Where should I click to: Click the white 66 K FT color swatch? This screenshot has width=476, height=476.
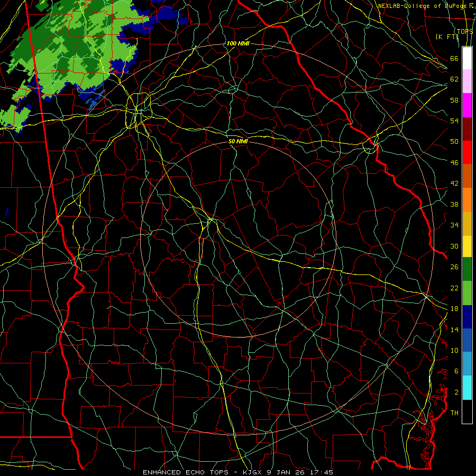(467, 58)
